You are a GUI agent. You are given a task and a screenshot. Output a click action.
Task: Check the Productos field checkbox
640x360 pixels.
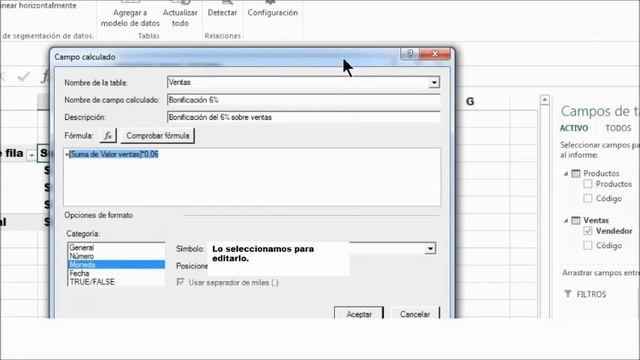point(588,184)
